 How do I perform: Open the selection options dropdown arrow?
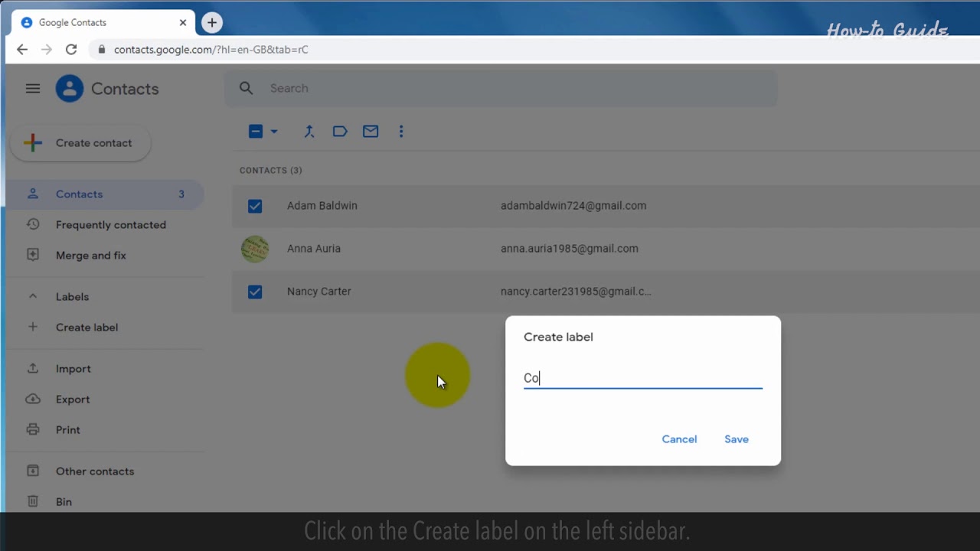(x=274, y=132)
